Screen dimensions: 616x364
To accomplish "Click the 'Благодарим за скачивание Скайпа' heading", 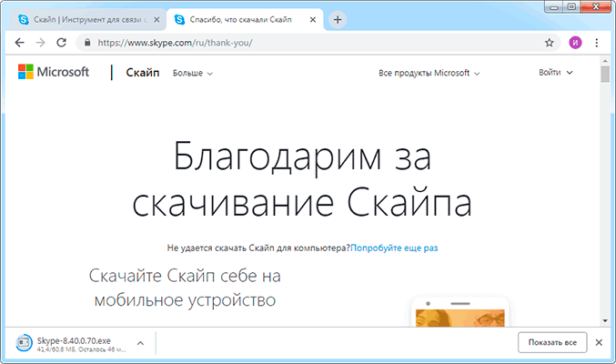I will click(302, 179).
